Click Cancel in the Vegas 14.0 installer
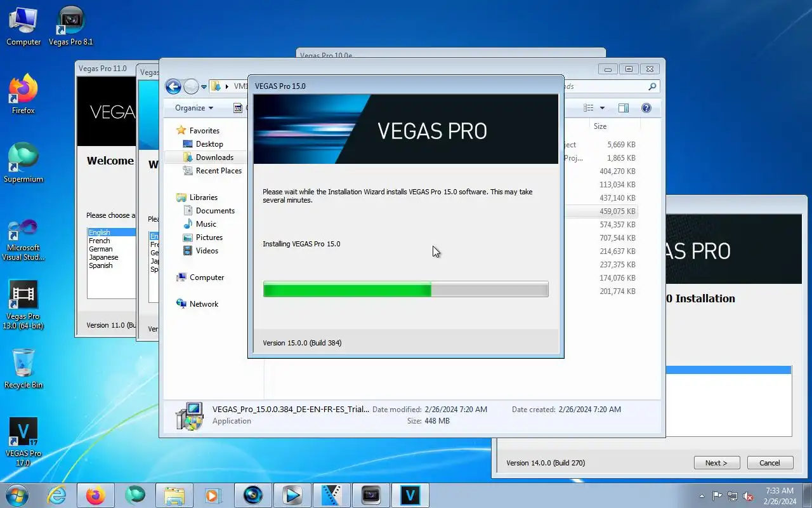Viewport: 812px width, 508px height. click(770, 463)
